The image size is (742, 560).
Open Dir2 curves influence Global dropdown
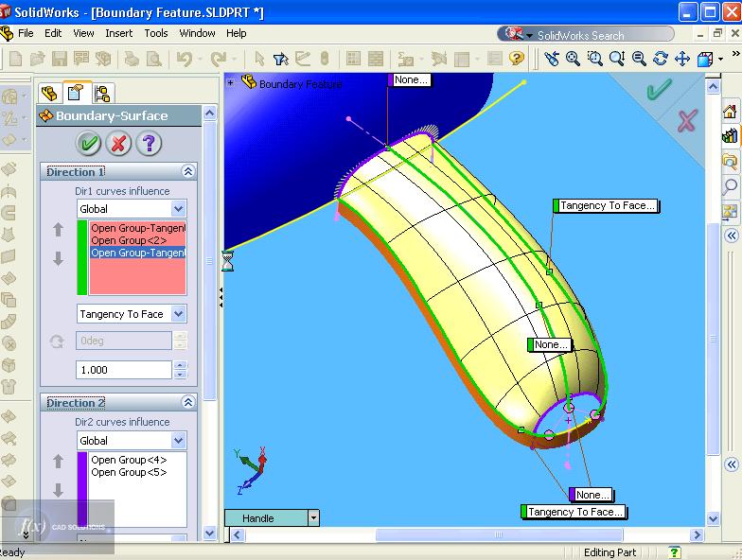(x=178, y=441)
